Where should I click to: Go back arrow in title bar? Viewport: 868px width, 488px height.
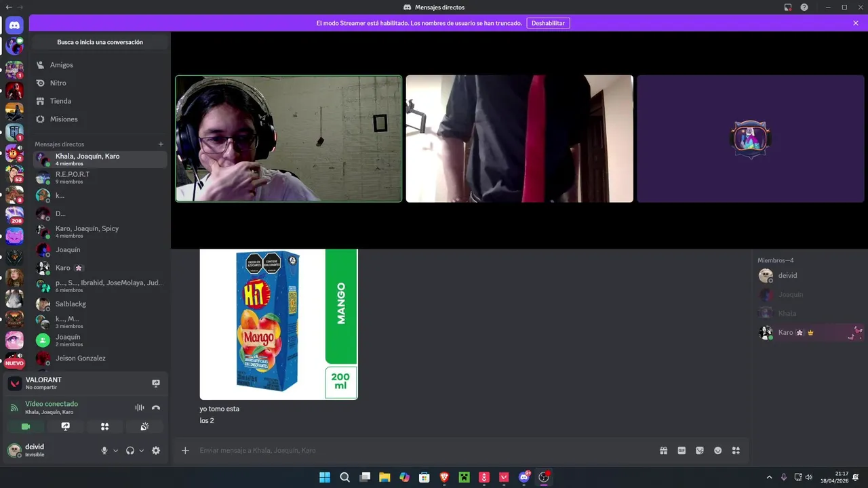click(x=8, y=7)
